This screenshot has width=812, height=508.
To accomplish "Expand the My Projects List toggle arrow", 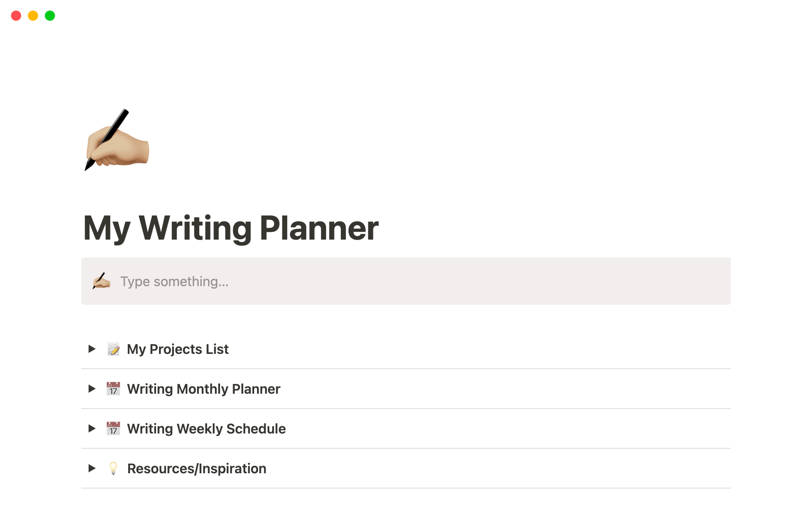I will [92, 349].
